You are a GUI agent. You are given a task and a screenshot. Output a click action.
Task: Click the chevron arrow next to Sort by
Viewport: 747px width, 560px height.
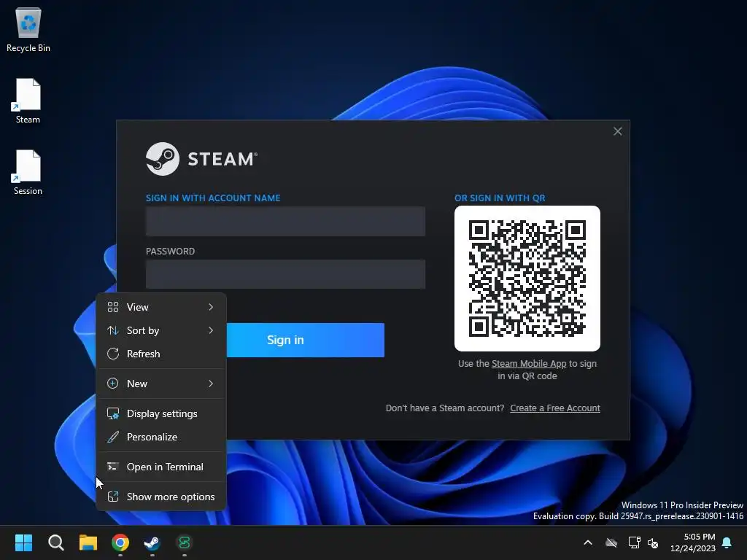tap(211, 330)
